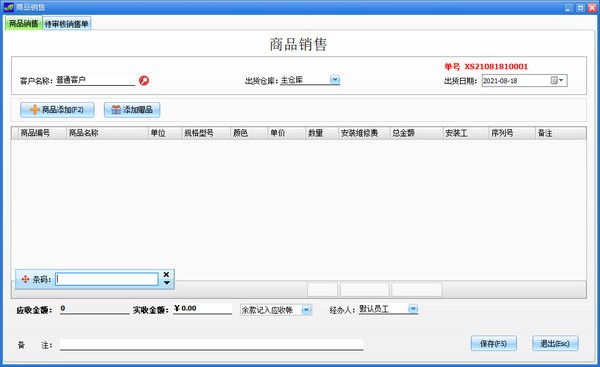This screenshot has height=367, width=600.
Task: Click 添加赠品 gift button
Action: (132, 110)
